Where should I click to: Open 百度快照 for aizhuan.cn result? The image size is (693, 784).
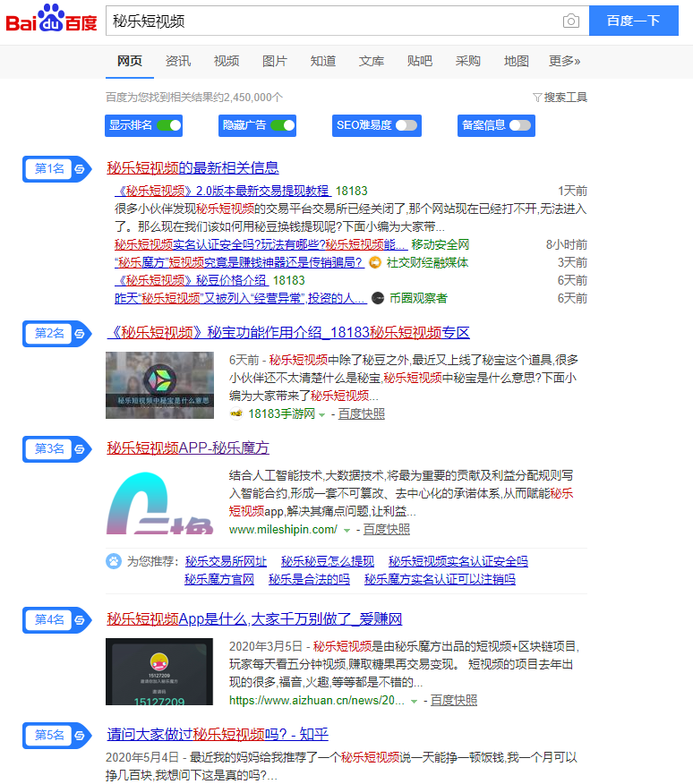(x=454, y=701)
